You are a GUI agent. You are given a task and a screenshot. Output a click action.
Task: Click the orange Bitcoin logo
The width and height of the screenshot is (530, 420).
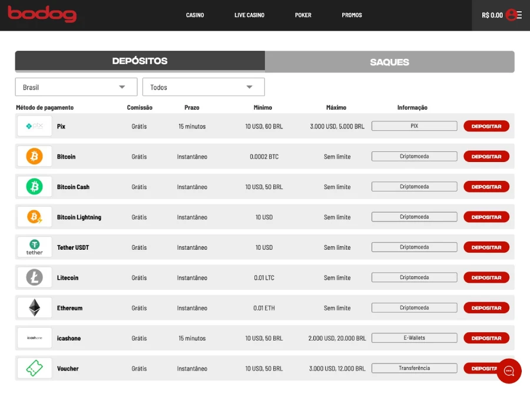click(35, 156)
